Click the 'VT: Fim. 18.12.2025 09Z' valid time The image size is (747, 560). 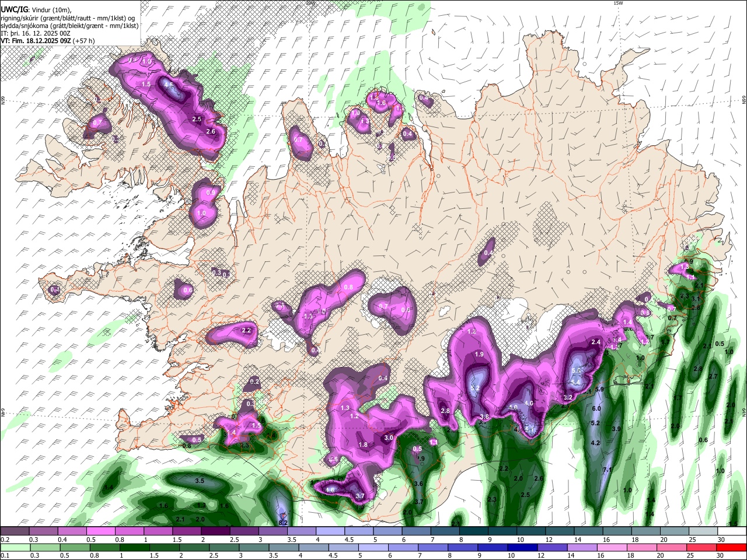click(36, 41)
